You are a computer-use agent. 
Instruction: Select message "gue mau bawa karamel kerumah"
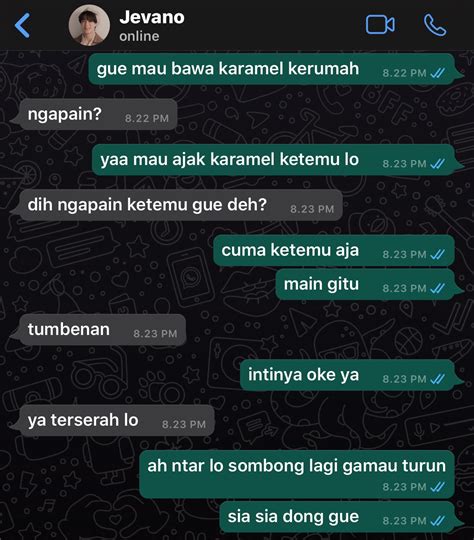tap(271, 69)
